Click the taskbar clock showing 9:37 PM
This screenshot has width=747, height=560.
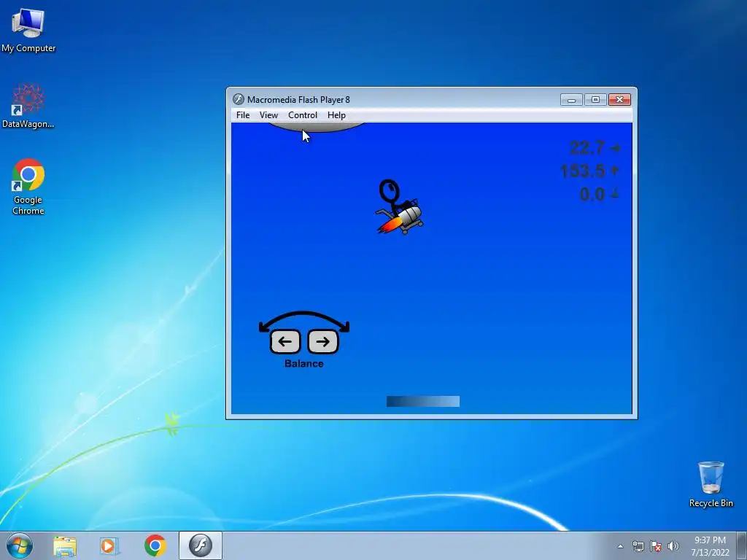coord(710,546)
